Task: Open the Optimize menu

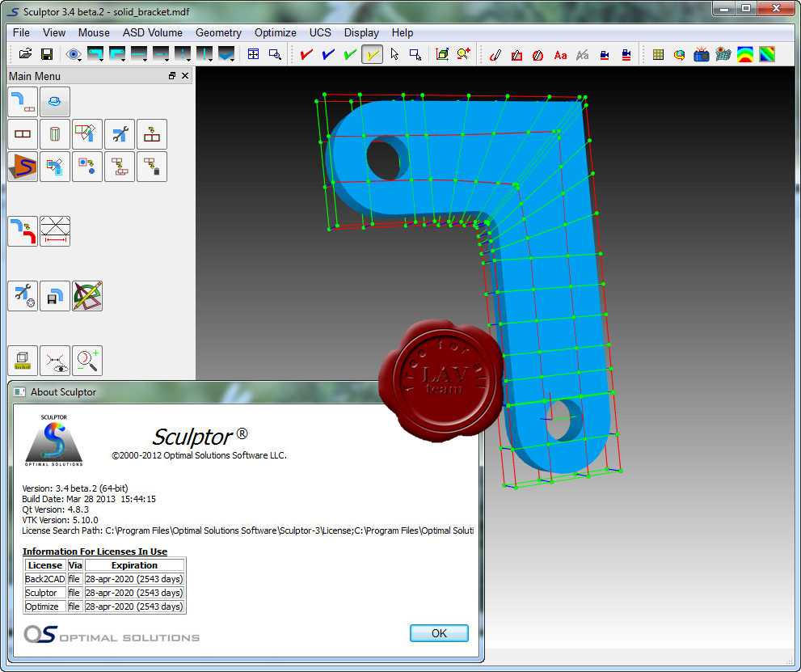Action: point(276,32)
